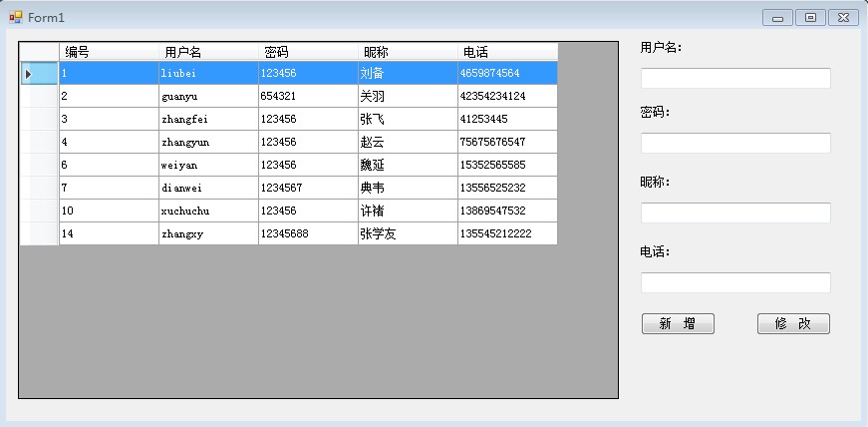The width and height of the screenshot is (868, 427).
Task: Click the 新增 (Add) button
Action: pos(678,324)
